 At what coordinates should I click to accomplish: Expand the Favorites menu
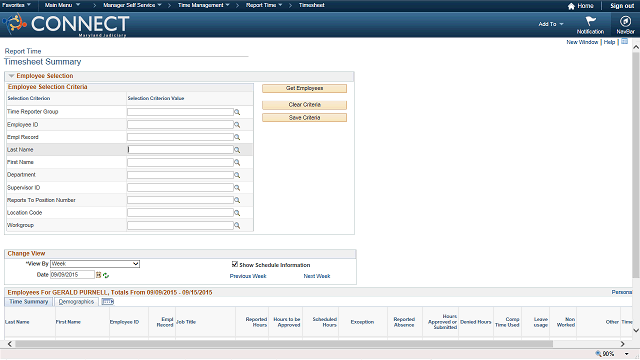coord(16,5)
